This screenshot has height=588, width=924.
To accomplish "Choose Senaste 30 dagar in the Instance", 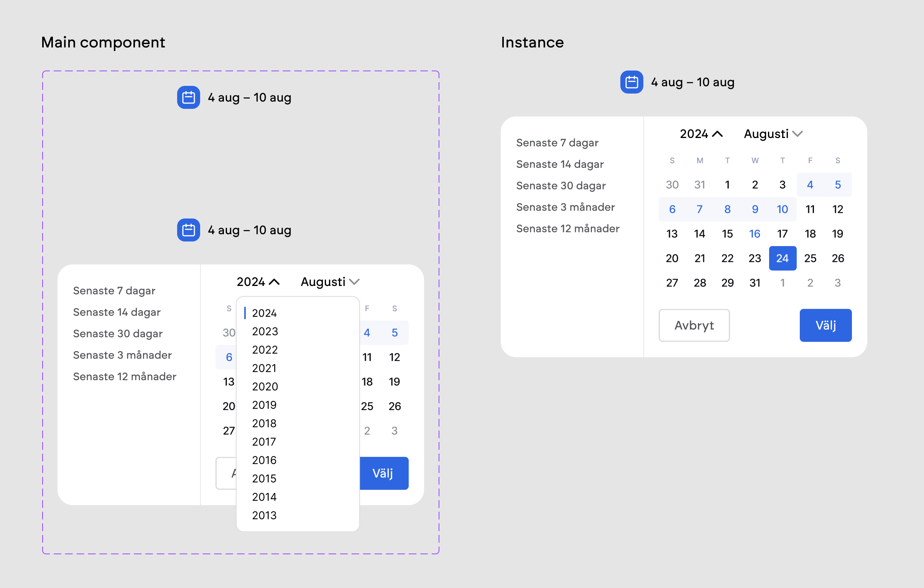I will click(561, 186).
